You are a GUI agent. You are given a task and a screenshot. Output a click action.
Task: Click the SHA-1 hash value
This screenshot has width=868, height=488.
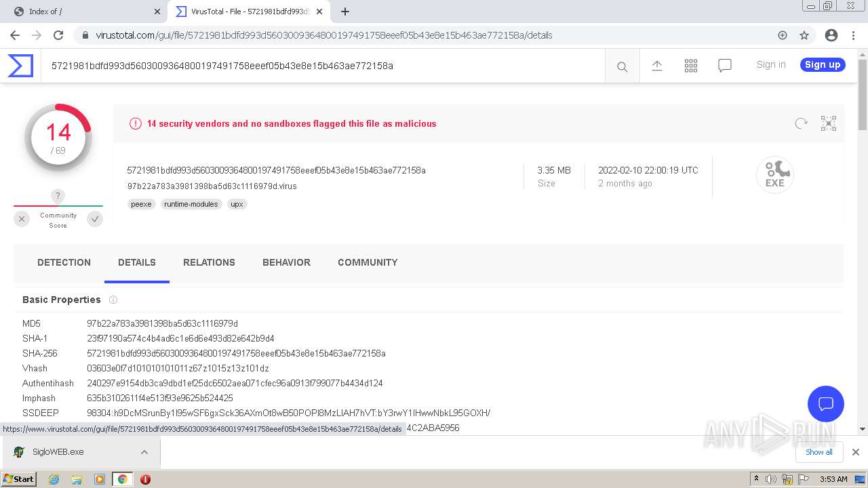[180, 338]
